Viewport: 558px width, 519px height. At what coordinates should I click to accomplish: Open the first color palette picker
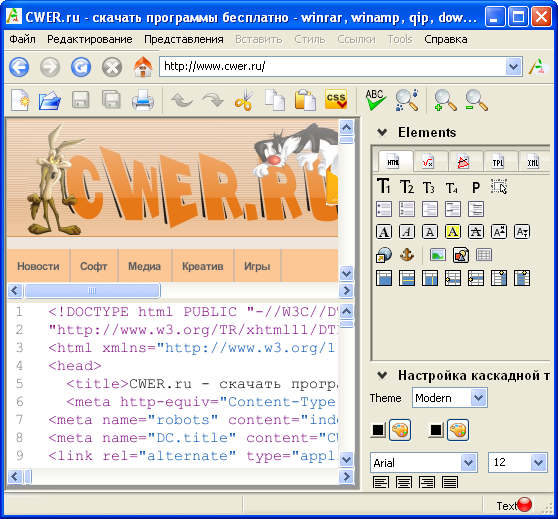pos(400,430)
